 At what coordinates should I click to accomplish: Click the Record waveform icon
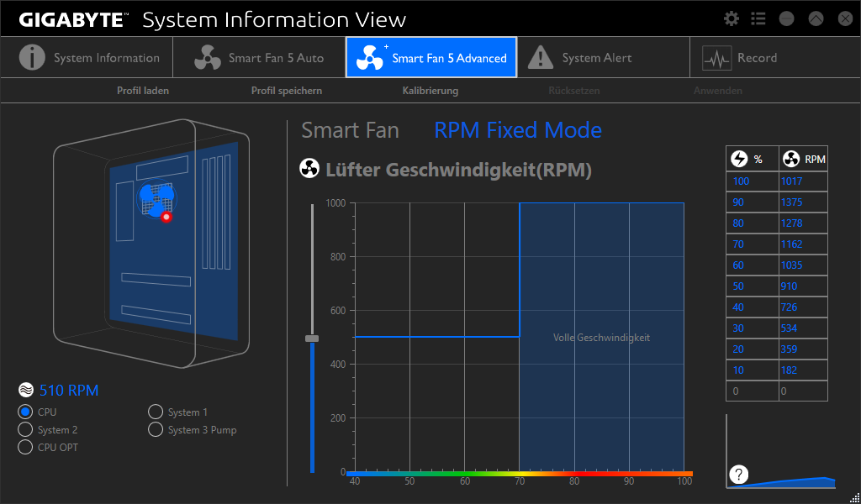[x=716, y=58]
